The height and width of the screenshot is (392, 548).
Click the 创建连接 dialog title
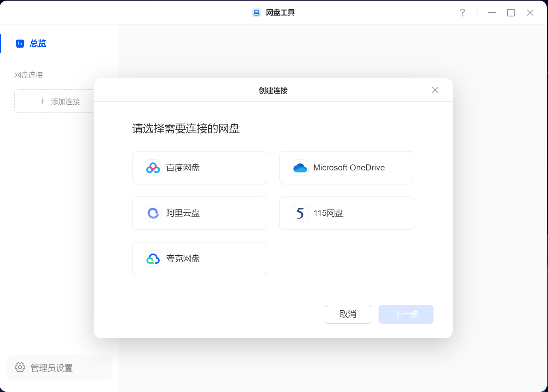(x=273, y=91)
